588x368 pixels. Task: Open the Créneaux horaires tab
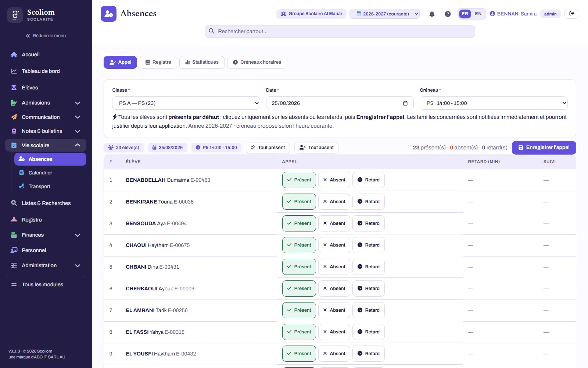257,62
